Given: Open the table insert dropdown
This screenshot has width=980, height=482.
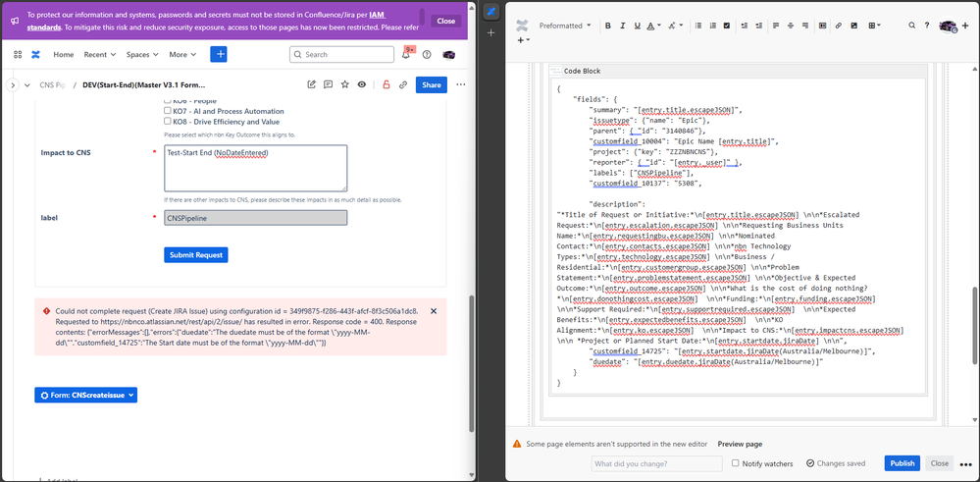Looking at the screenshot, I should [x=873, y=26].
